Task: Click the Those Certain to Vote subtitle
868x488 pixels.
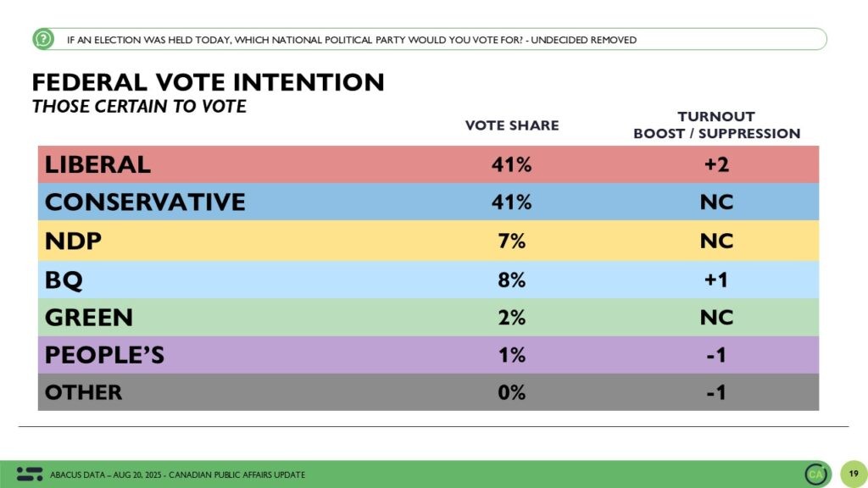Action: pos(139,107)
